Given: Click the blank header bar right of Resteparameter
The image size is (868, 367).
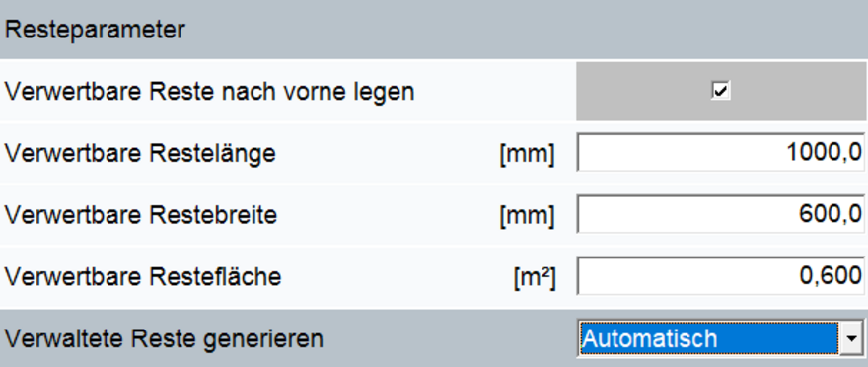Looking at the screenshot, I should click(x=526, y=30).
